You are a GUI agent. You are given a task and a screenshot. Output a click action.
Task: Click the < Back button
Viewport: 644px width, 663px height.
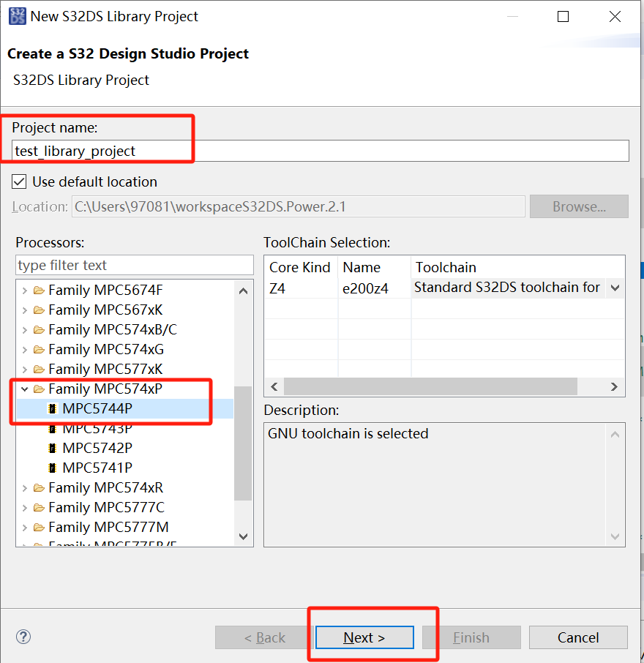(264, 637)
